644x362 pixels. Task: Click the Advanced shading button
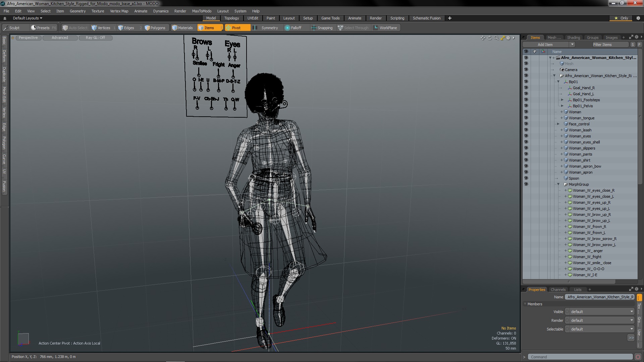coord(60,38)
